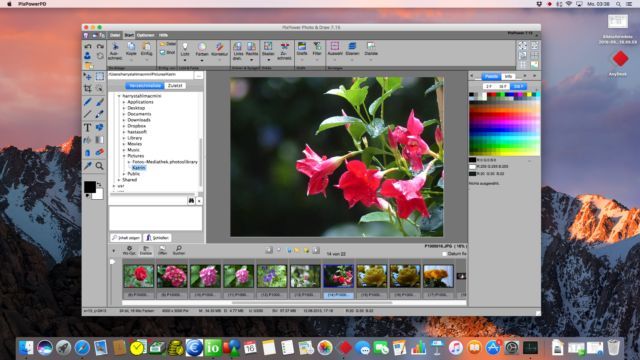Select the Line tool in toolbox
The image size is (640, 360).
tap(88, 115)
